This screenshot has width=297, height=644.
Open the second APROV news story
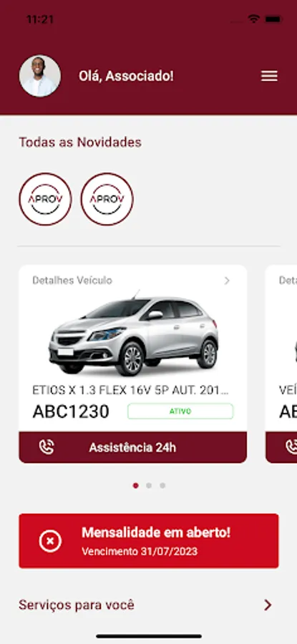107,199
